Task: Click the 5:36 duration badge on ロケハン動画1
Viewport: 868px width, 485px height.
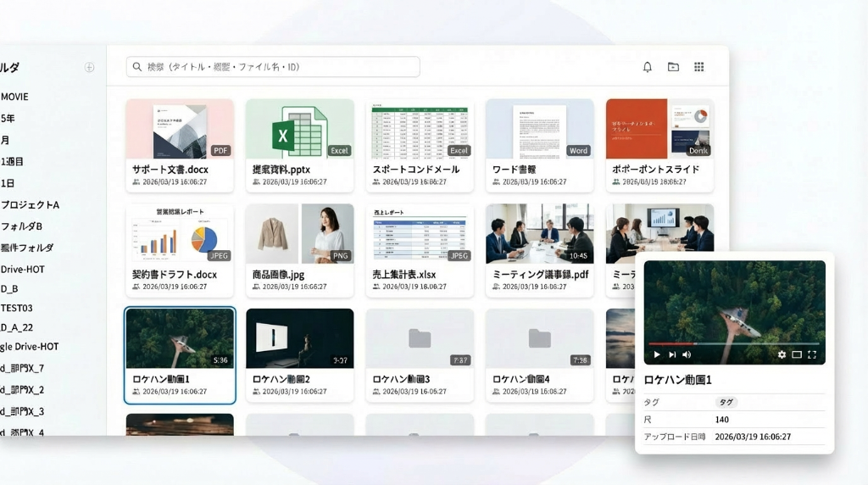Action: click(220, 360)
